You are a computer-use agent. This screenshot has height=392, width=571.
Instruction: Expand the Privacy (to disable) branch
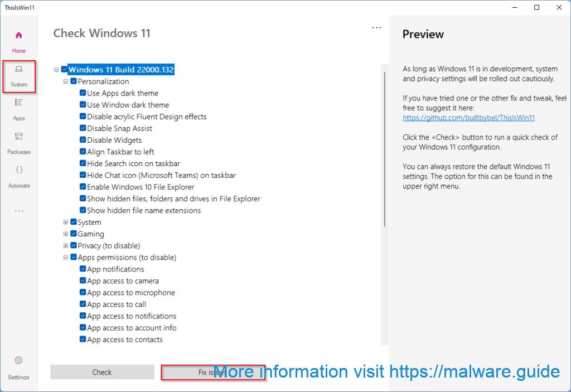click(65, 245)
